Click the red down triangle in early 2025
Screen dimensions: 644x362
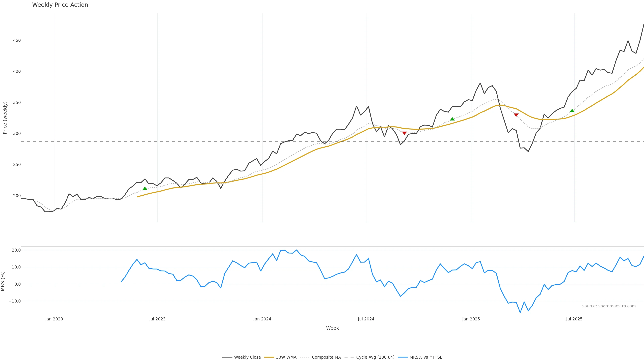click(x=516, y=115)
